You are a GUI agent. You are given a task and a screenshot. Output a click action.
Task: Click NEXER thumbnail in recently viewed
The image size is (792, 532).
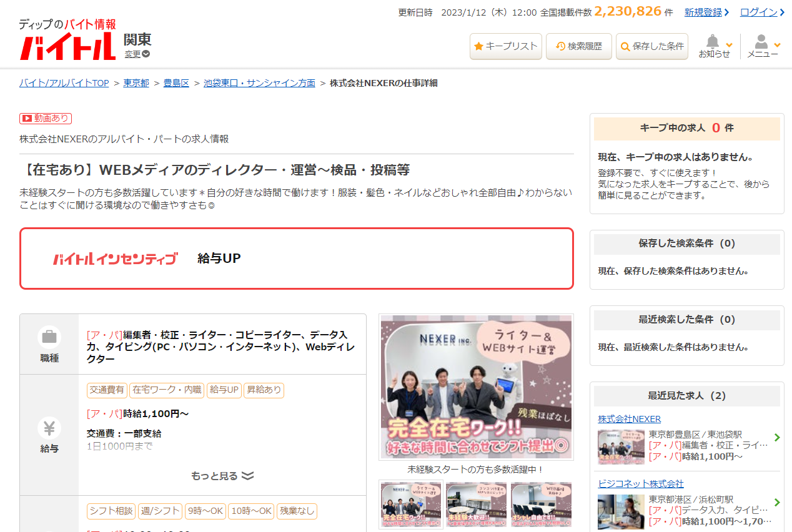pyautogui.click(x=621, y=447)
